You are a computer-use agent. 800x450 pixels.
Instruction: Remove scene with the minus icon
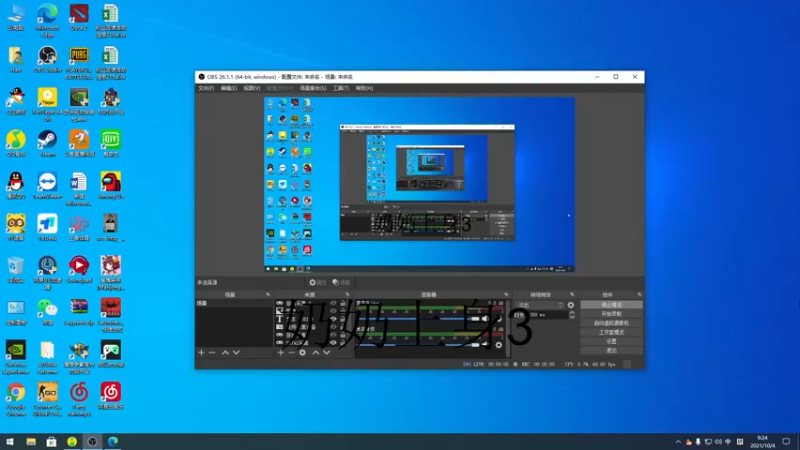pos(212,353)
